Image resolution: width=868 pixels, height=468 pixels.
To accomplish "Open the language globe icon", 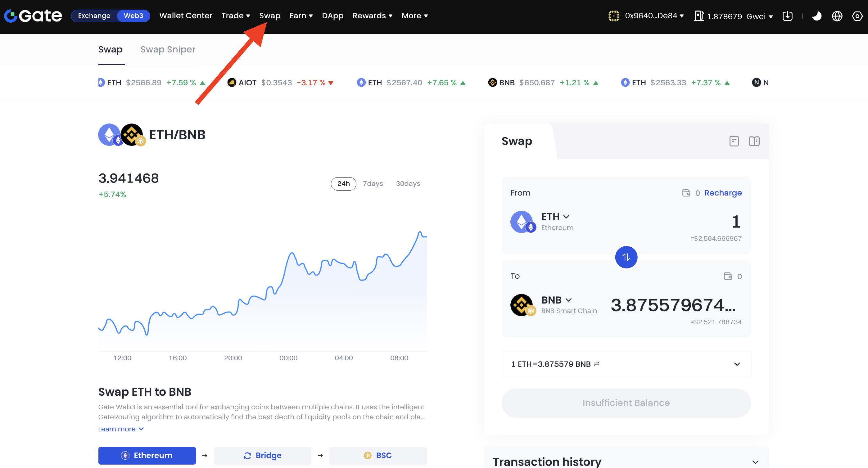I will (837, 16).
